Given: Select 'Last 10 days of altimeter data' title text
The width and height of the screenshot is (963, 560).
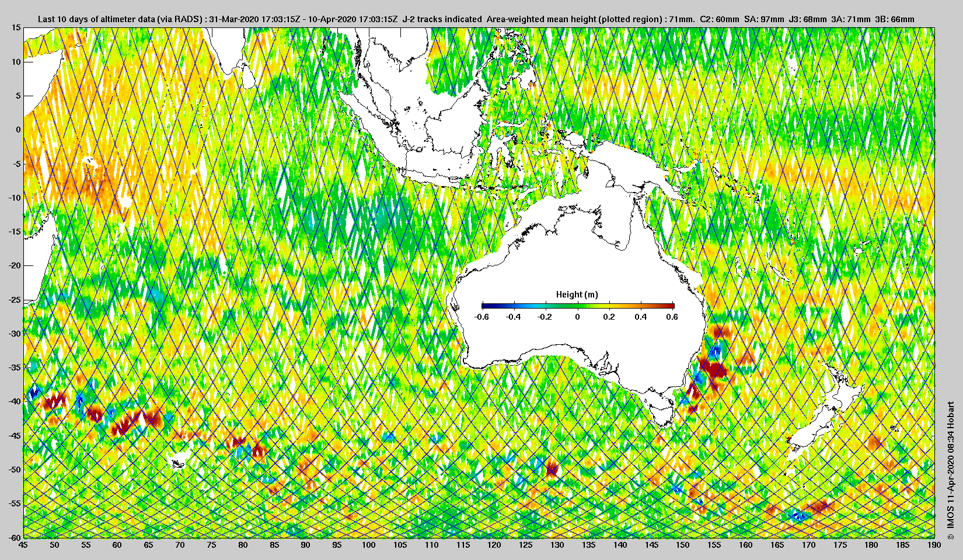Looking at the screenshot, I should (96, 19).
